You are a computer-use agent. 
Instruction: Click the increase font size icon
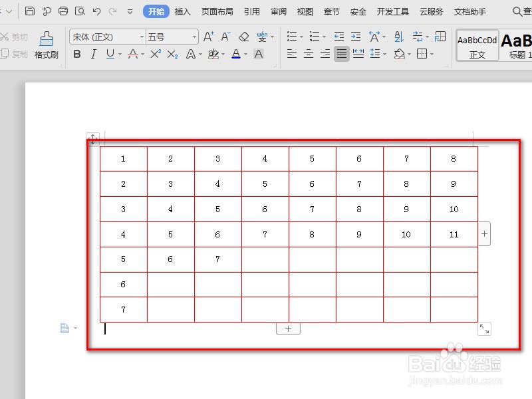pyautogui.click(x=209, y=37)
